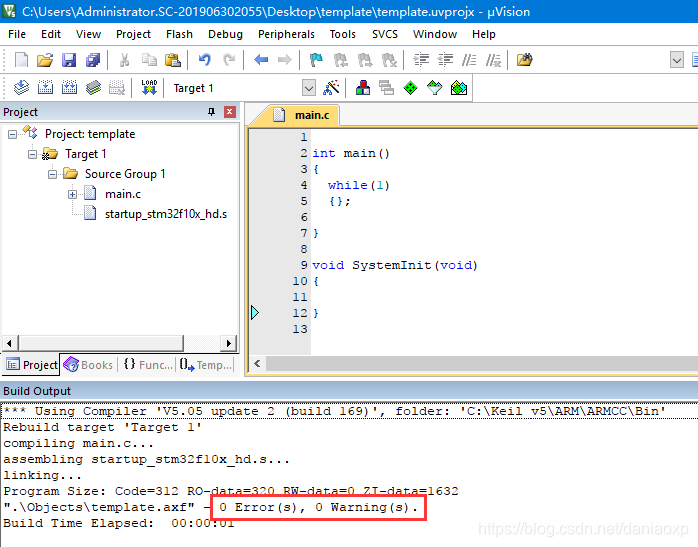Save all files with the stacked floppy icon
This screenshot has width=698, height=547.
[x=93, y=60]
